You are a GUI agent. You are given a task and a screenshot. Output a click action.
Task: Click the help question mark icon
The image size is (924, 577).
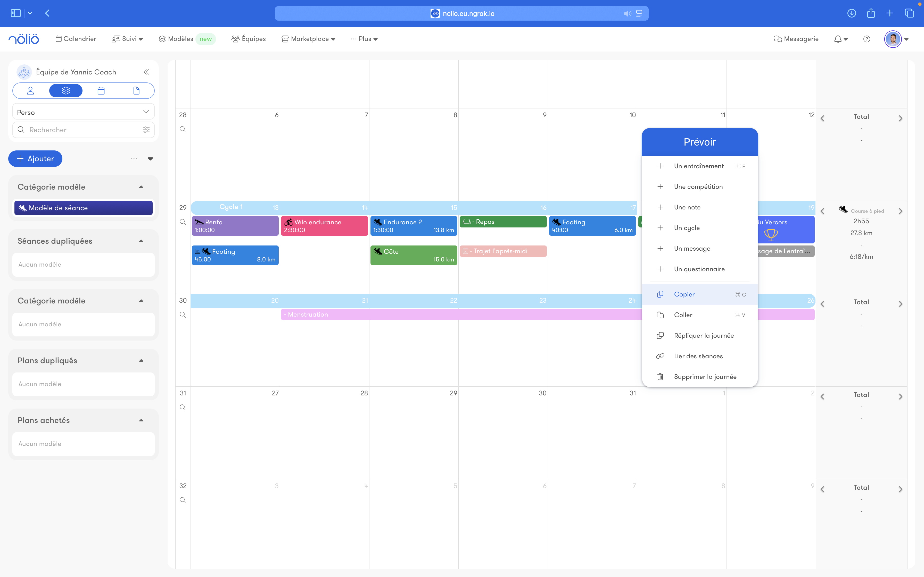tap(867, 39)
